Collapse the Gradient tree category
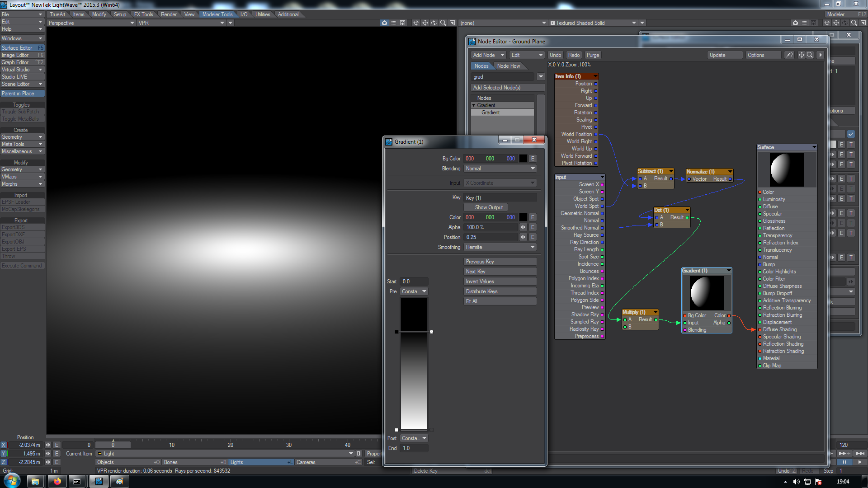 point(474,105)
